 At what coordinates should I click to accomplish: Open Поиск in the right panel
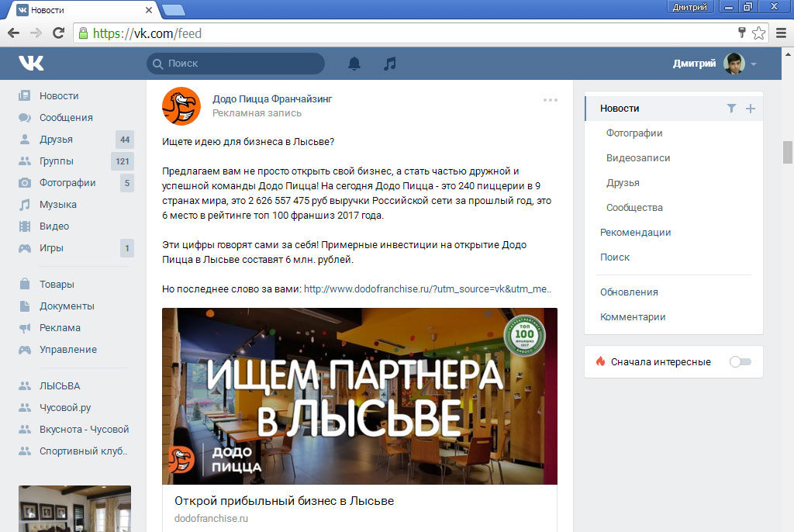615,257
